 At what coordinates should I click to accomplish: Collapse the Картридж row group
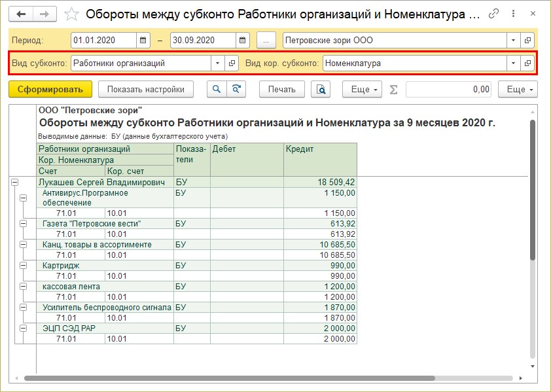(24, 266)
